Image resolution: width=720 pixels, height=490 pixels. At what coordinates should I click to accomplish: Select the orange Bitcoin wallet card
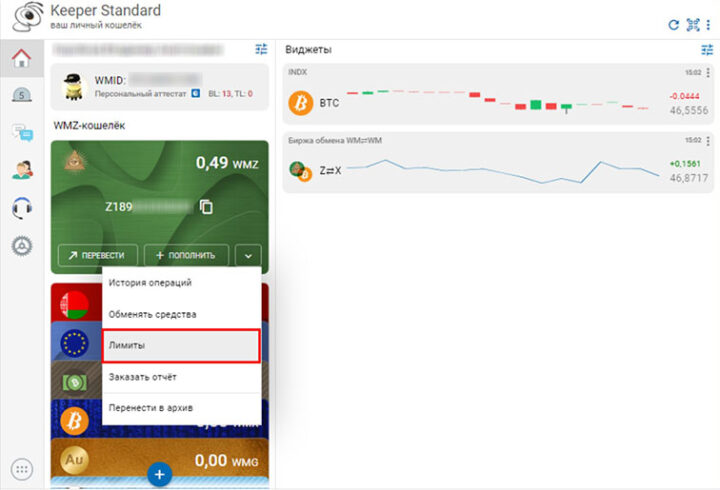click(74, 420)
